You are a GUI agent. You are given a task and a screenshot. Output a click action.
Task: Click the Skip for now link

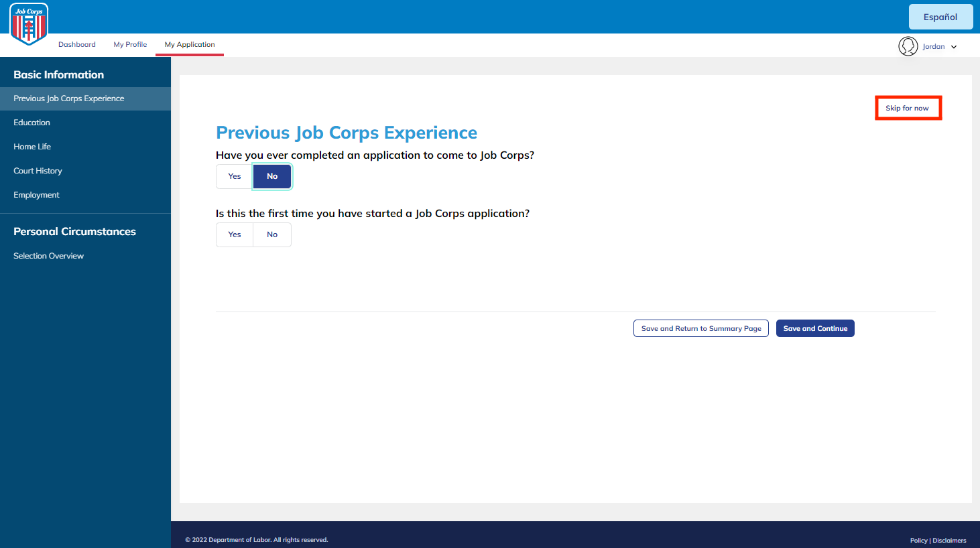click(908, 107)
